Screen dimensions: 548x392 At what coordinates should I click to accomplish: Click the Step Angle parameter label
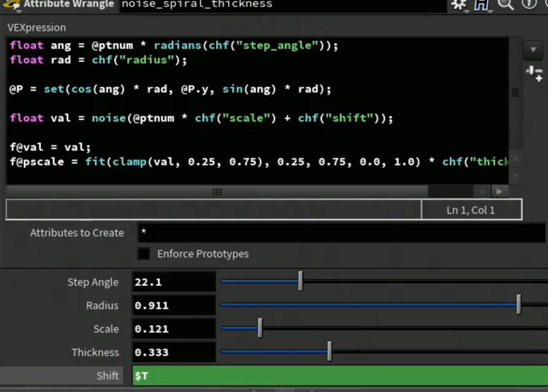click(93, 282)
